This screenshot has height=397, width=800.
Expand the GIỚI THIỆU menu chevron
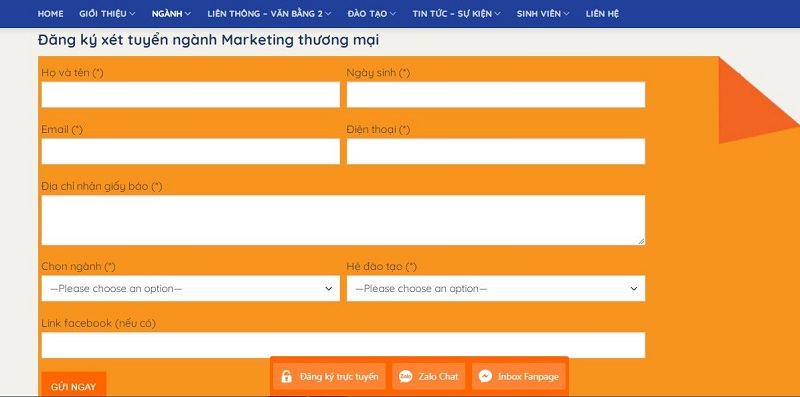(x=133, y=14)
